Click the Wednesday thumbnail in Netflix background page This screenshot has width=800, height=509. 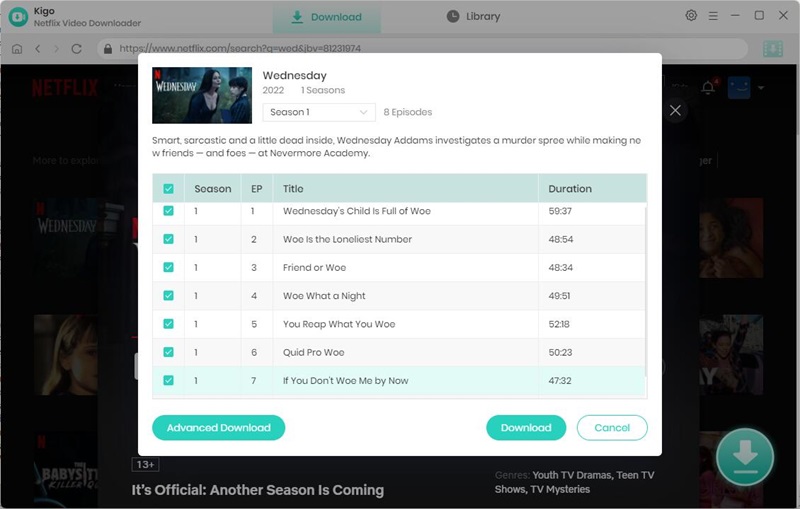(67, 238)
